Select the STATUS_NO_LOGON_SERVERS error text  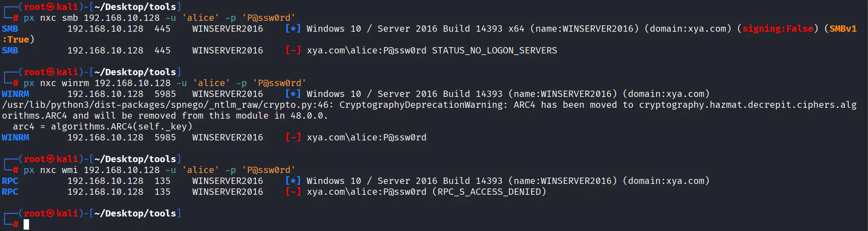pos(494,50)
